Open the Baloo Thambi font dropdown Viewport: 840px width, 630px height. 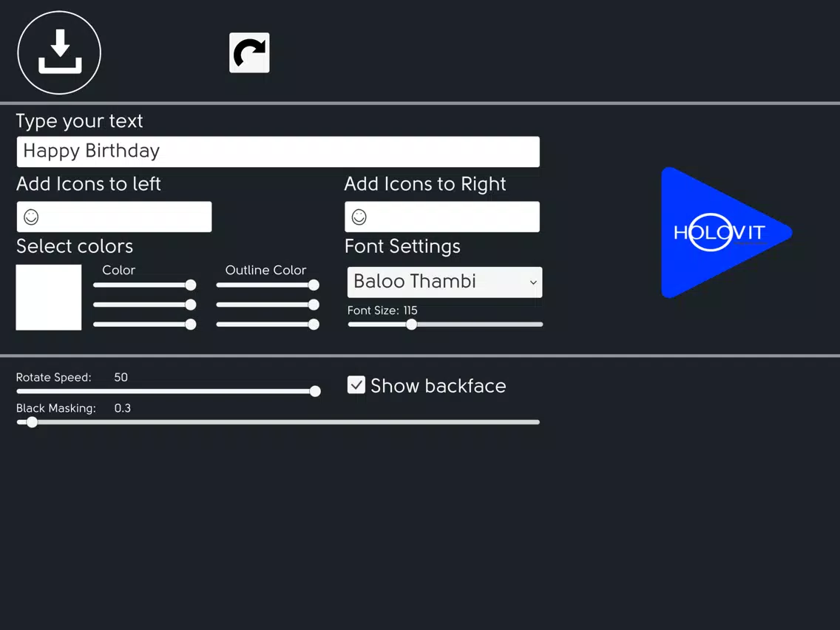pyautogui.click(x=444, y=282)
